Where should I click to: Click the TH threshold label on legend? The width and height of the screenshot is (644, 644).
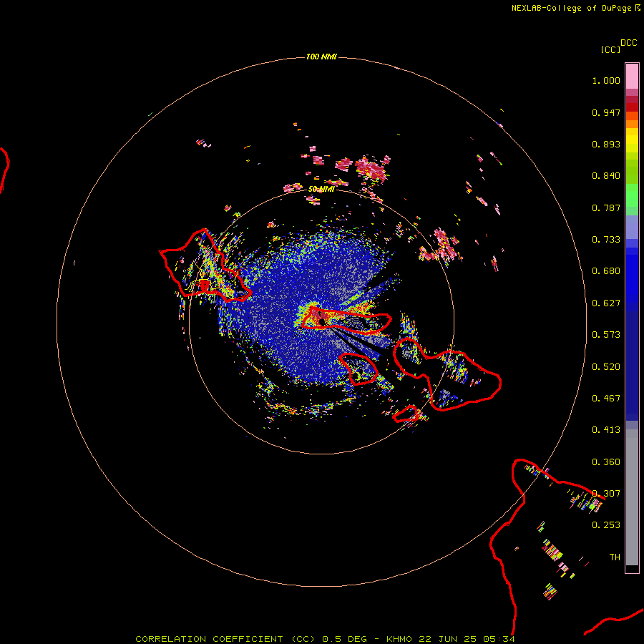tap(615, 557)
